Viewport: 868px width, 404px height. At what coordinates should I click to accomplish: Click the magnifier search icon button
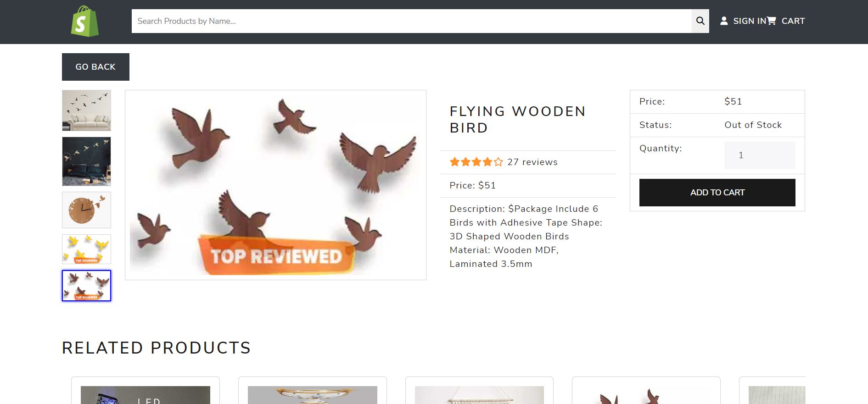click(700, 21)
